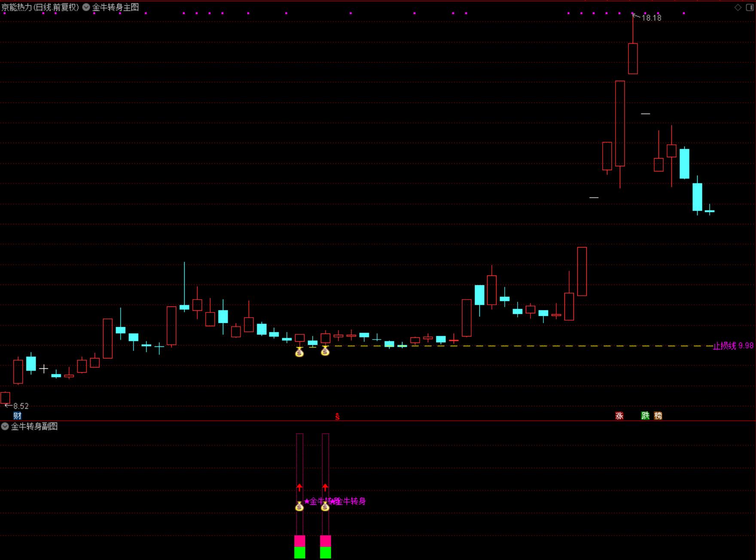Click the diamond icon at top right
The width and height of the screenshot is (756, 560).
point(738,7)
